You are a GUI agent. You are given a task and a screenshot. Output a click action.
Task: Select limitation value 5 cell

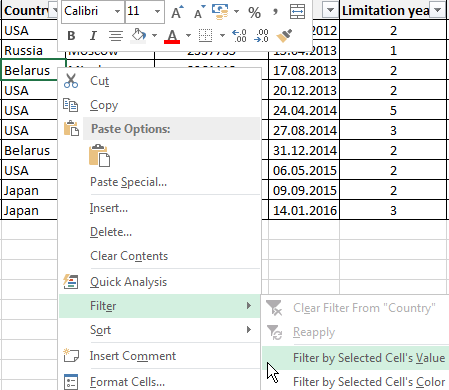[x=393, y=110]
